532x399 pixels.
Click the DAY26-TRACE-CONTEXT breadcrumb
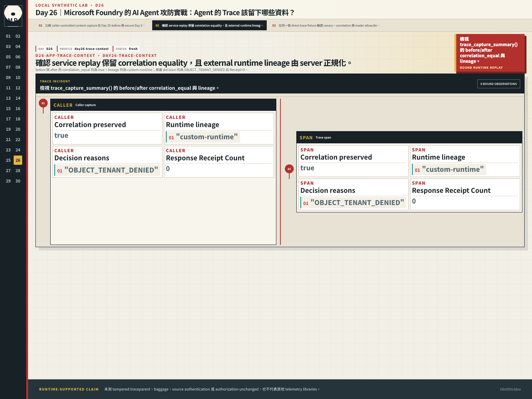coord(130,56)
